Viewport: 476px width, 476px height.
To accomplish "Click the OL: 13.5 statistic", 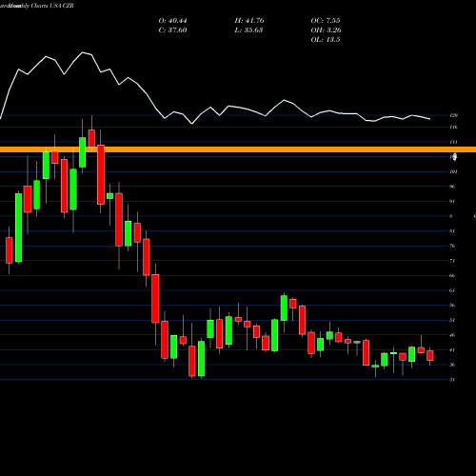I will (x=326, y=40).
